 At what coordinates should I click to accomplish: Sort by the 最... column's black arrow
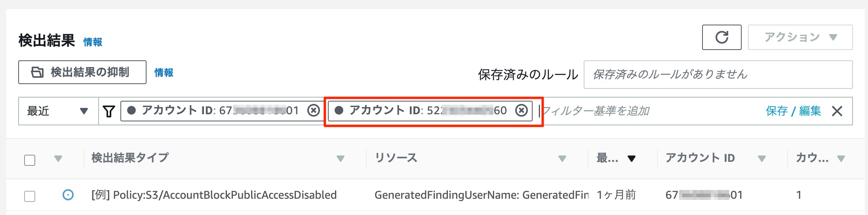(x=632, y=159)
